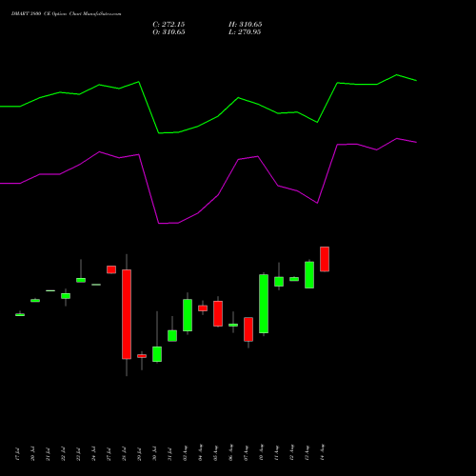Click the red candle for 07 Aug

tap(248, 329)
